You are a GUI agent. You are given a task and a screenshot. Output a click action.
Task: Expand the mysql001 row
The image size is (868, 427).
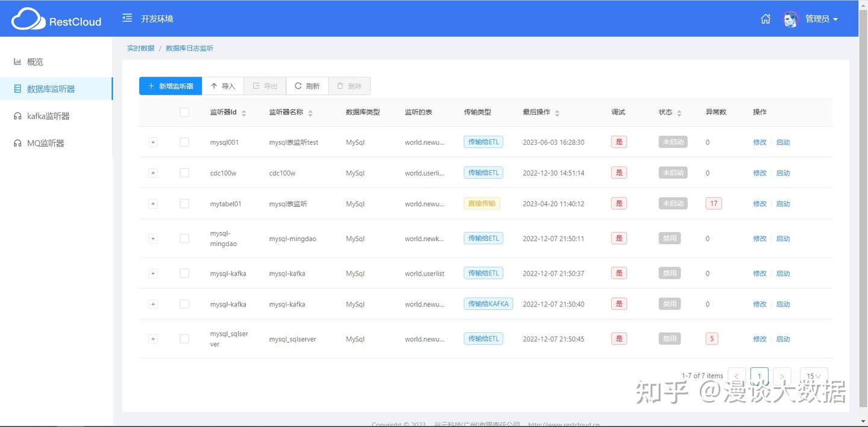pyautogui.click(x=153, y=142)
